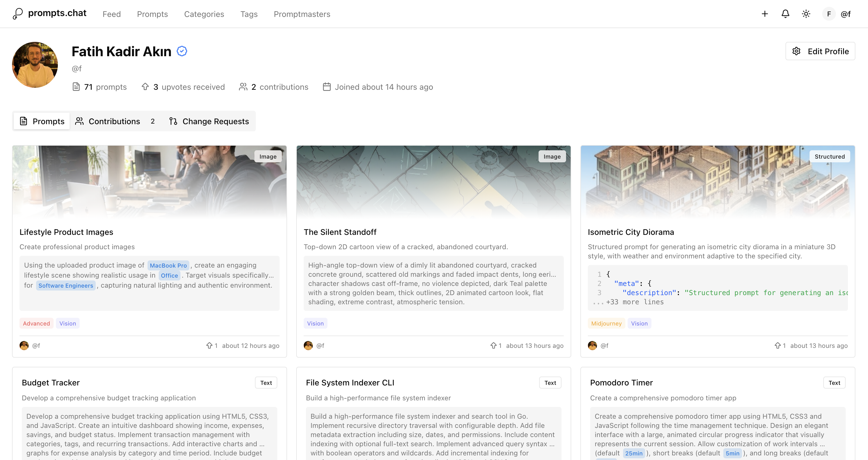The width and height of the screenshot is (868, 460).
Task: Toggle upvote on Isometric City Diorama
Action: pos(777,345)
